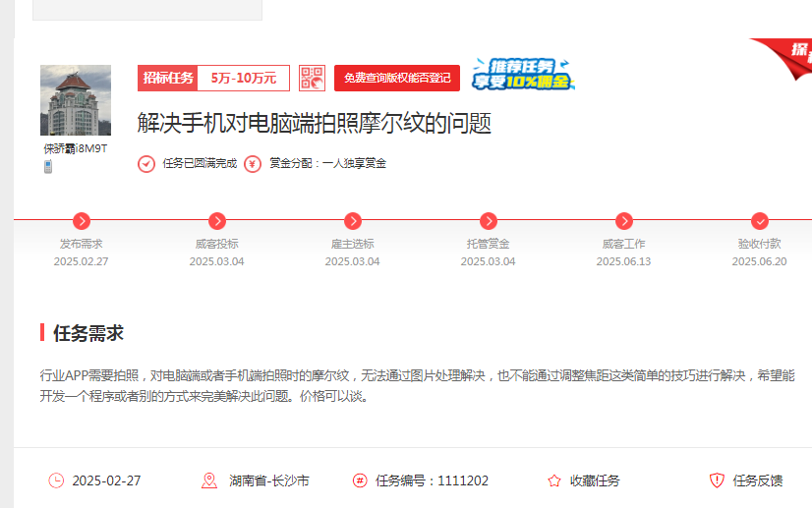The image size is (812, 508).
Task: Click the hash icon beside 任务编号
Action: pyautogui.click(x=360, y=480)
